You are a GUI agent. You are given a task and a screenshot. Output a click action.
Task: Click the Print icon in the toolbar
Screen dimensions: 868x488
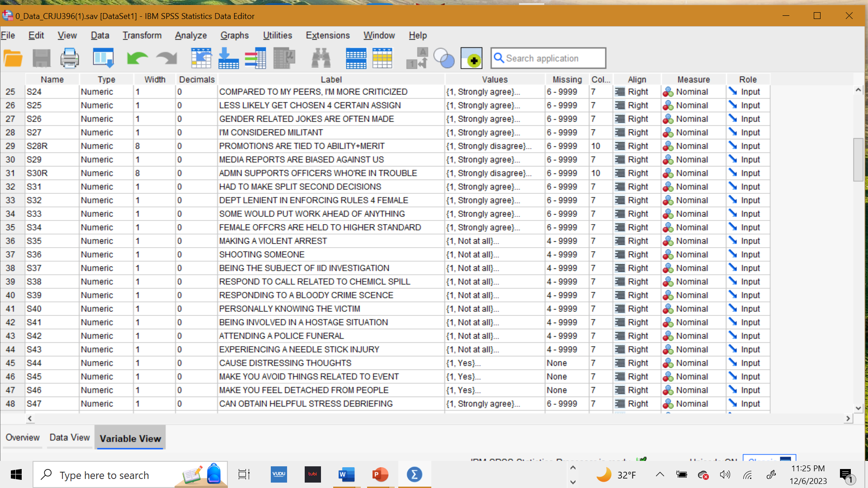[70, 58]
